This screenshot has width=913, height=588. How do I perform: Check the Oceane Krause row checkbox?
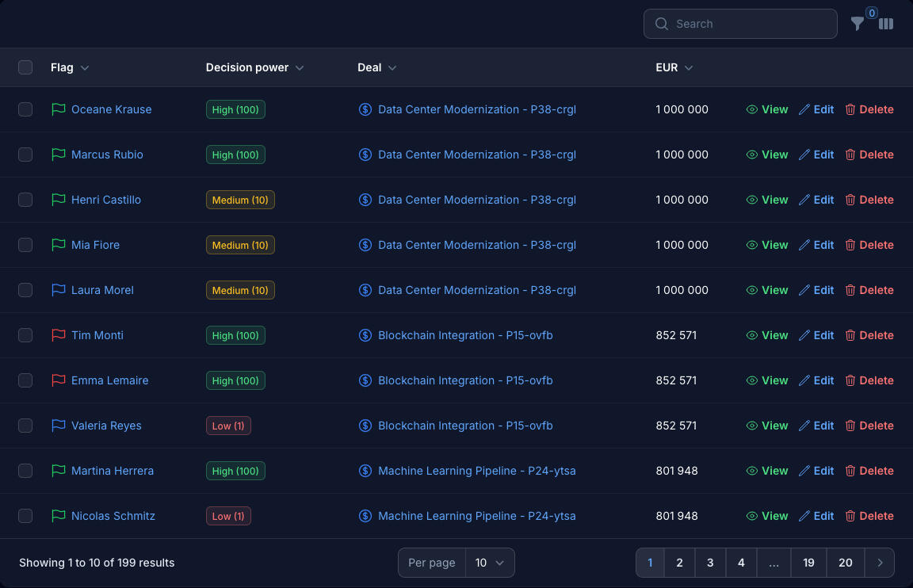25,109
